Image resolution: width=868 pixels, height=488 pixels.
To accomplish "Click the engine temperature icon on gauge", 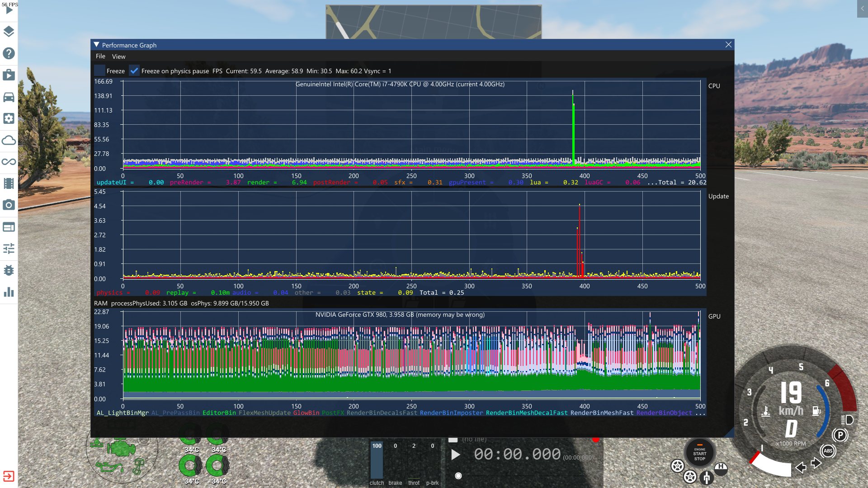I will (x=766, y=411).
